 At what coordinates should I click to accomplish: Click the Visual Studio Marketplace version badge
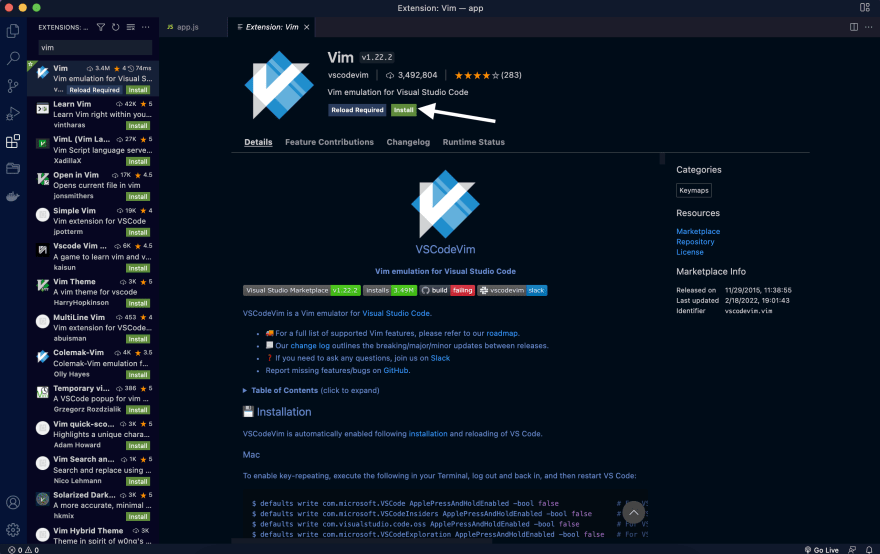point(302,290)
